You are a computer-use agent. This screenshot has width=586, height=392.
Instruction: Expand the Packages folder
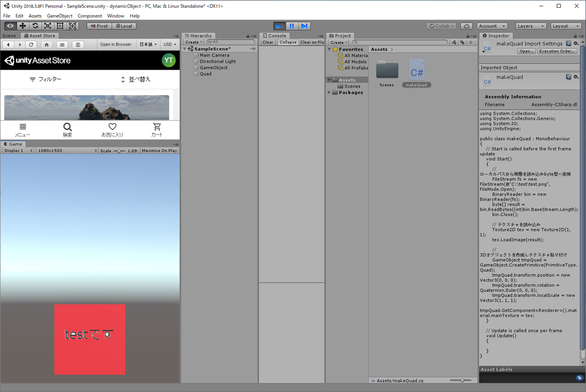[x=330, y=92]
